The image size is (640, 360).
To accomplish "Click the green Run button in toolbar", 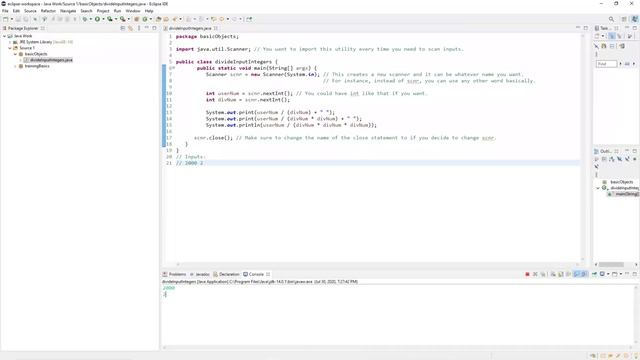I will (97, 19).
